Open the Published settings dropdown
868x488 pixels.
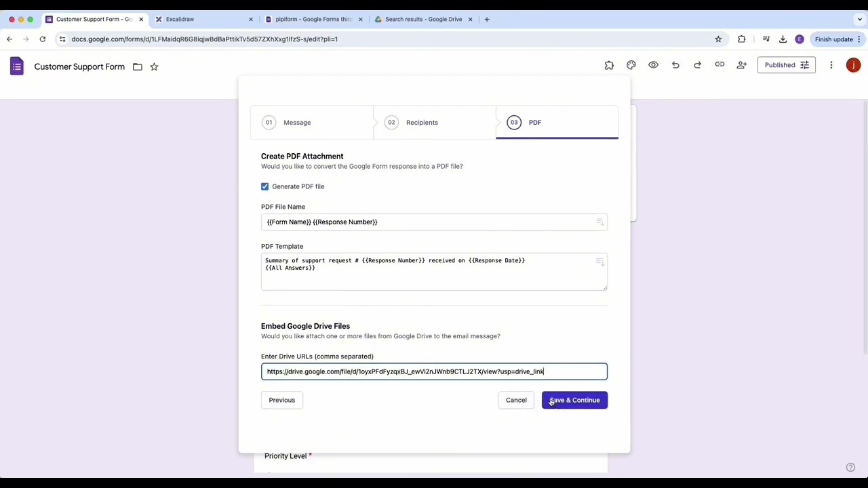point(786,65)
